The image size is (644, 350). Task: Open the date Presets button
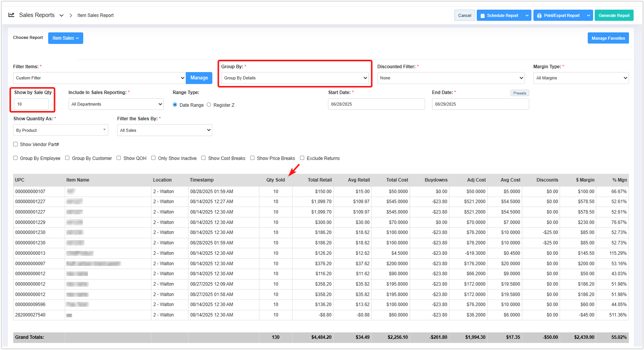[519, 93]
